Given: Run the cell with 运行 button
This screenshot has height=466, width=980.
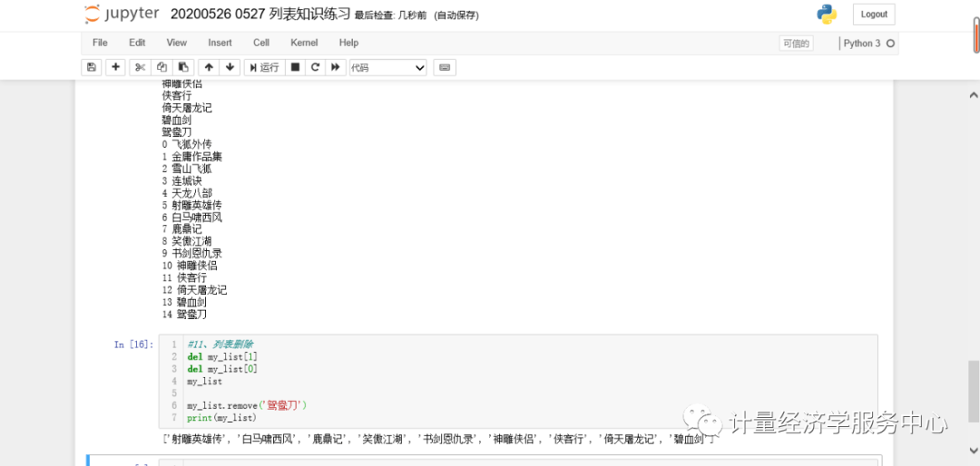Looking at the screenshot, I should [264, 67].
